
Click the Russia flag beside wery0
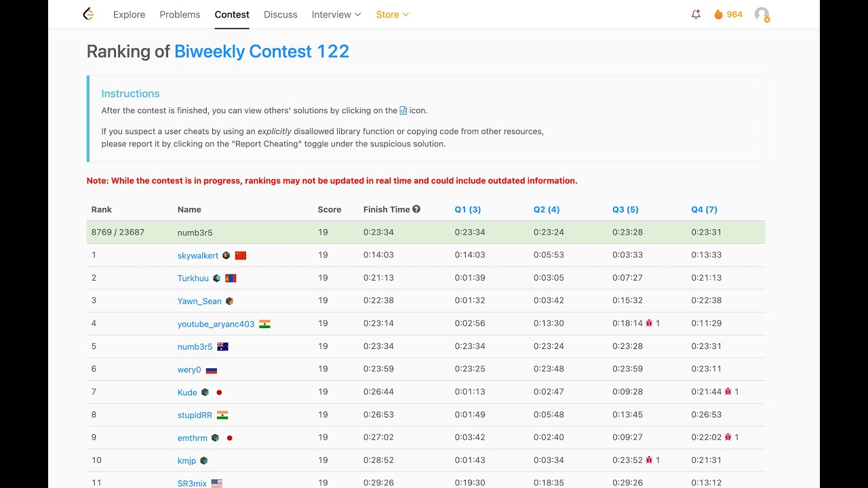212,370
